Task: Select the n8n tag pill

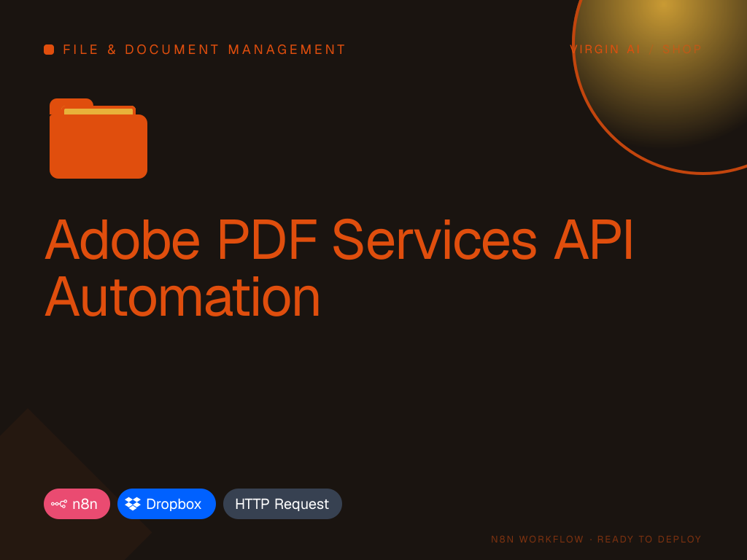Action: pos(77,504)
